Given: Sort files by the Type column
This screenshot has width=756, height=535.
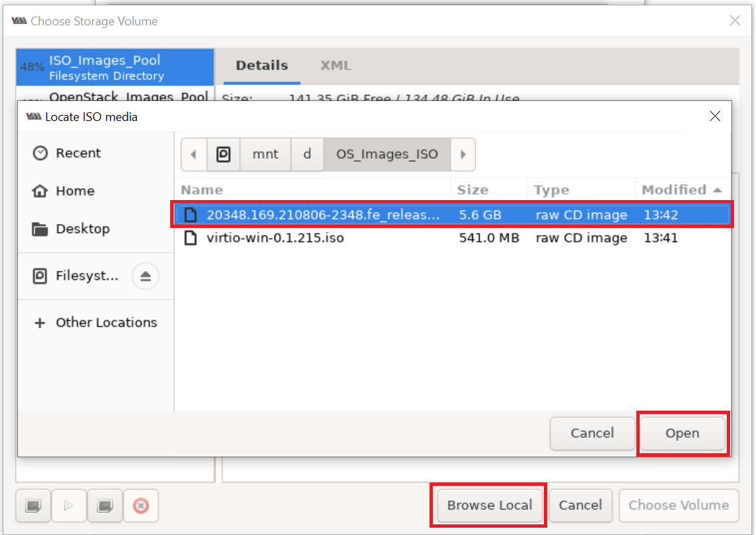Looking at the screenshot, I should pos(581,190).
